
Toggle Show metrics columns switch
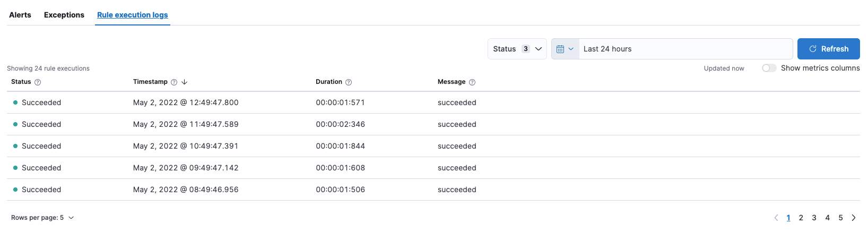[769, 68]
